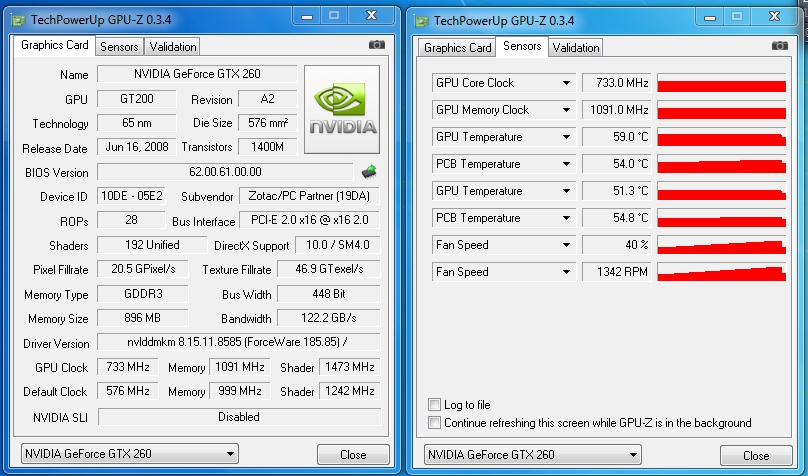Enable the Log to file checkbox
This screenshot has height=476, width=808.
click(x=434, y=404)
